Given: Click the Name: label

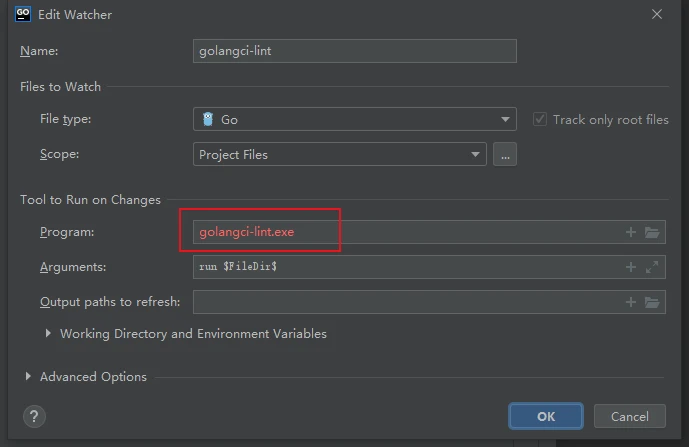Looking at the screenshot, I should pyautogui.click(x=39, y=51).
